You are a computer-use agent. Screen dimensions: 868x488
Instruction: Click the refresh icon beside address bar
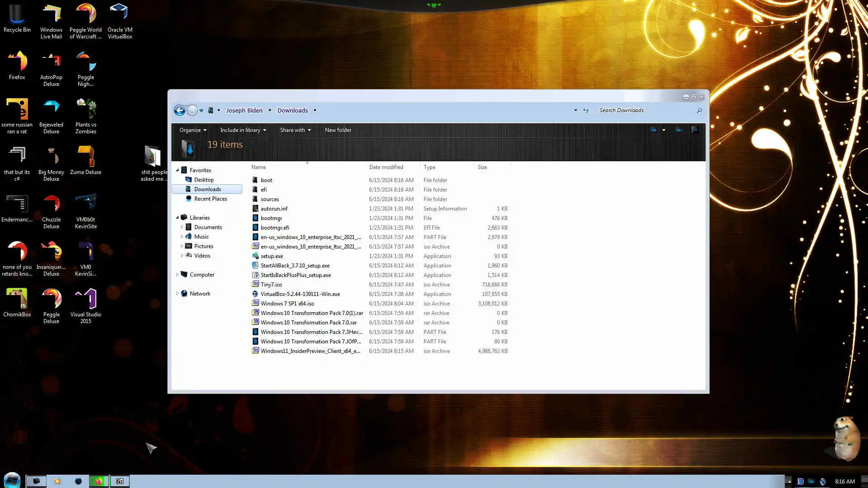pyautogui.click(x=586, y=110)
